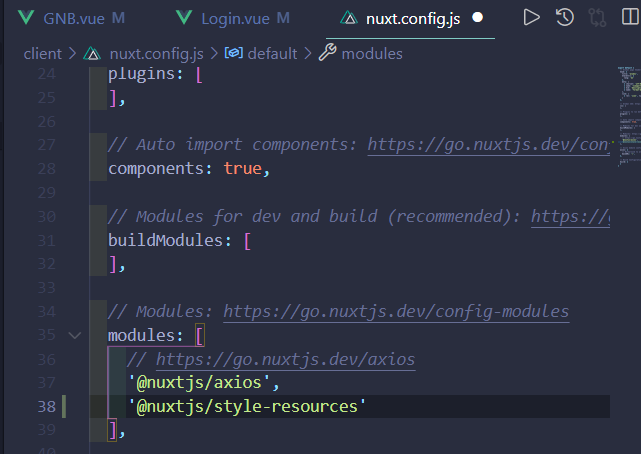The height and width of the screenshot is (454, 641).
Task: Click the Vue icon on GNB.vue tab
Action: 26,18
